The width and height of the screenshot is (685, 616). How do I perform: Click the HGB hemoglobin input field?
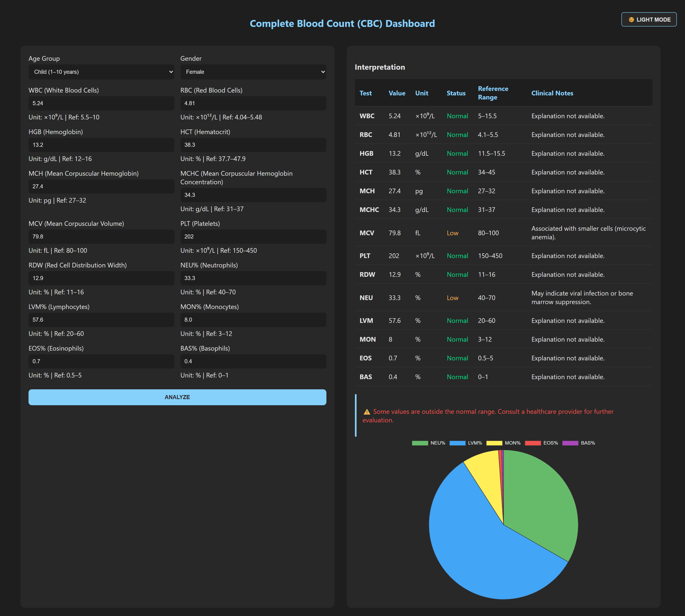click(101, 145)
